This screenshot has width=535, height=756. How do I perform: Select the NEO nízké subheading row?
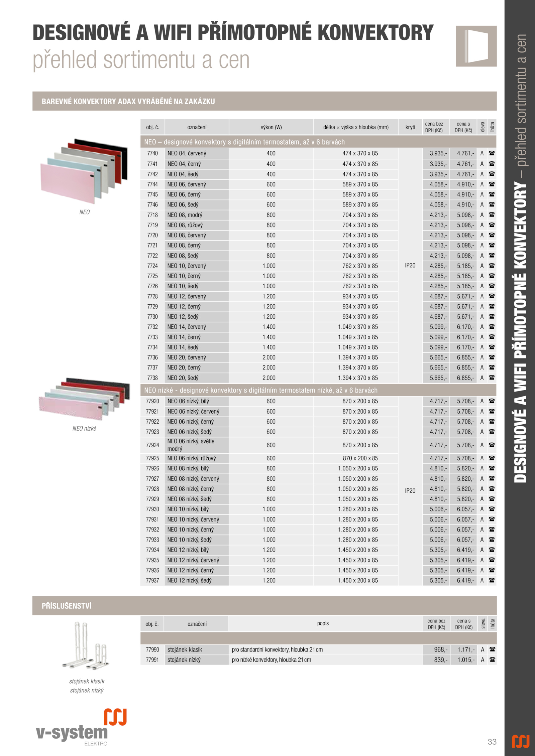tap(318, 390)
